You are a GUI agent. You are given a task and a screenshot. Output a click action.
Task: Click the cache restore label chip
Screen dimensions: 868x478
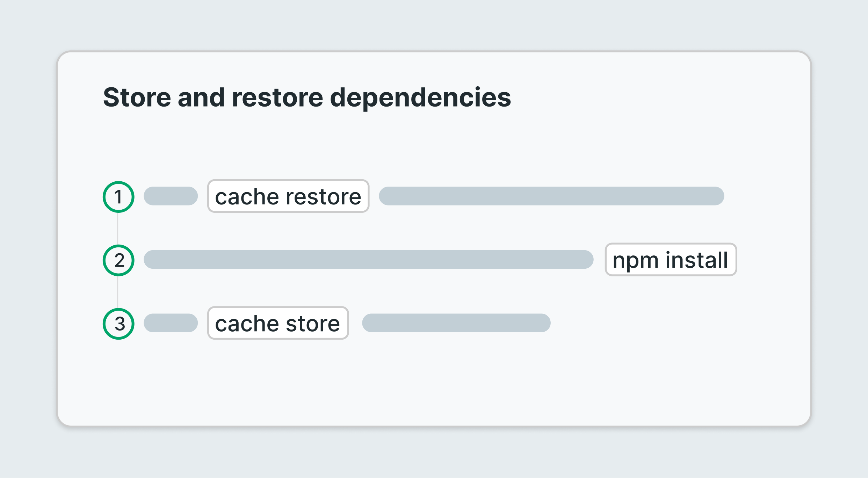point(288,196)
